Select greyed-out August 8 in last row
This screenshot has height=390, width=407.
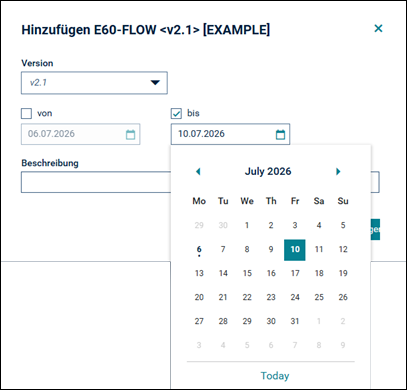[319, 345]
